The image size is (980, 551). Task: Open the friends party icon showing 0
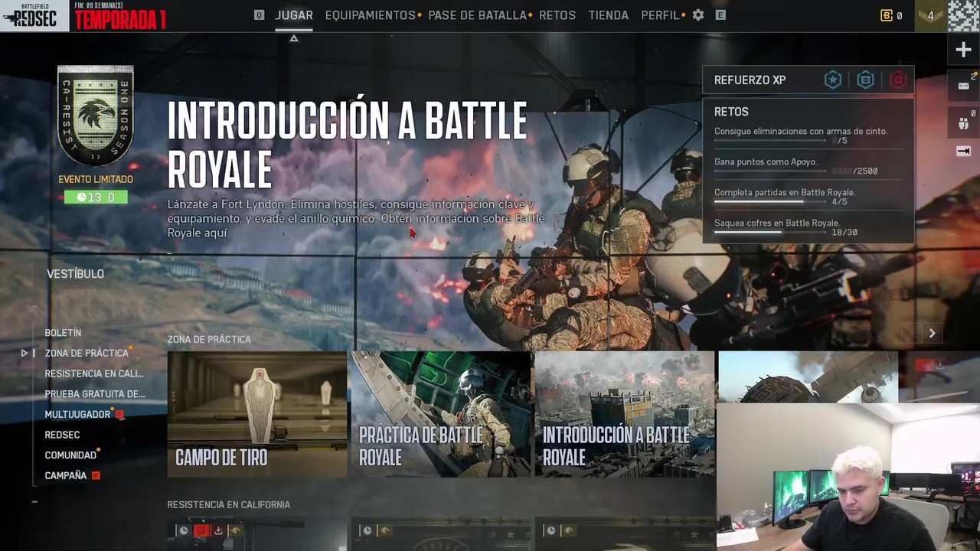(963, 123)
